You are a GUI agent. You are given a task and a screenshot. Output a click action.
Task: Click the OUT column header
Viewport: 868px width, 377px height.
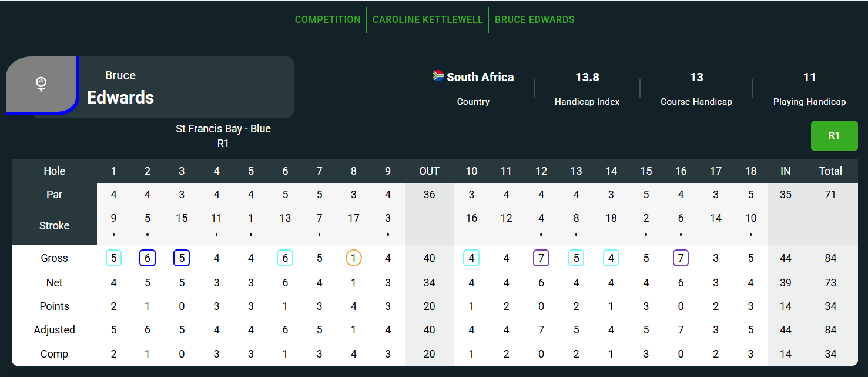[x=429, y=171]
